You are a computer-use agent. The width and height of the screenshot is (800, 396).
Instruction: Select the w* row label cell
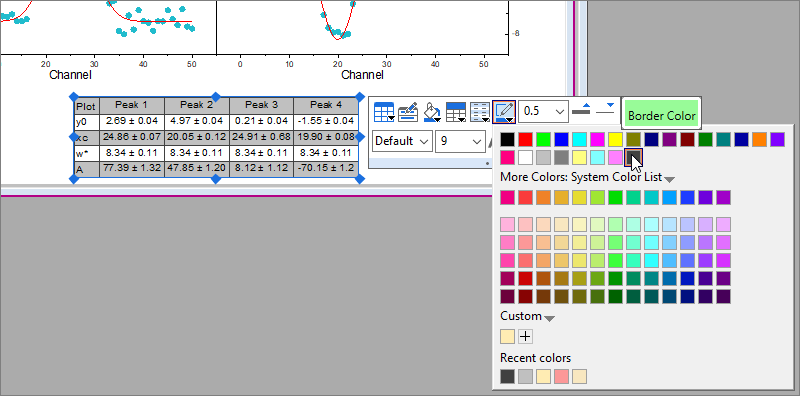point(86,153)
